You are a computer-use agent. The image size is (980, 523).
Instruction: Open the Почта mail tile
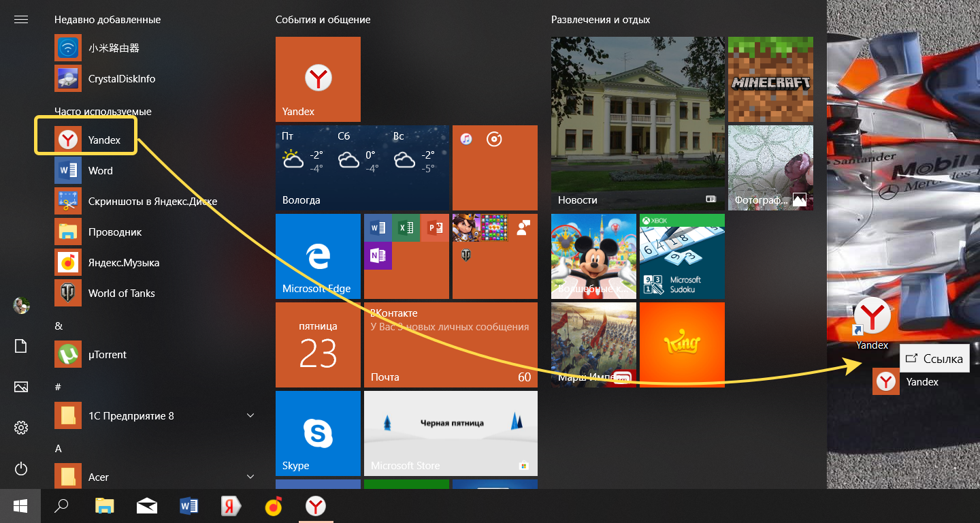pyautogui.click(x=451, y=345)
